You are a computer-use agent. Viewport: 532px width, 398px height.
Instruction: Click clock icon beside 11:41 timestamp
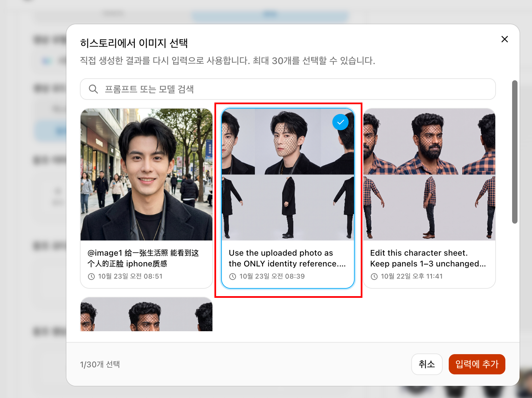(x=374, y=277)
